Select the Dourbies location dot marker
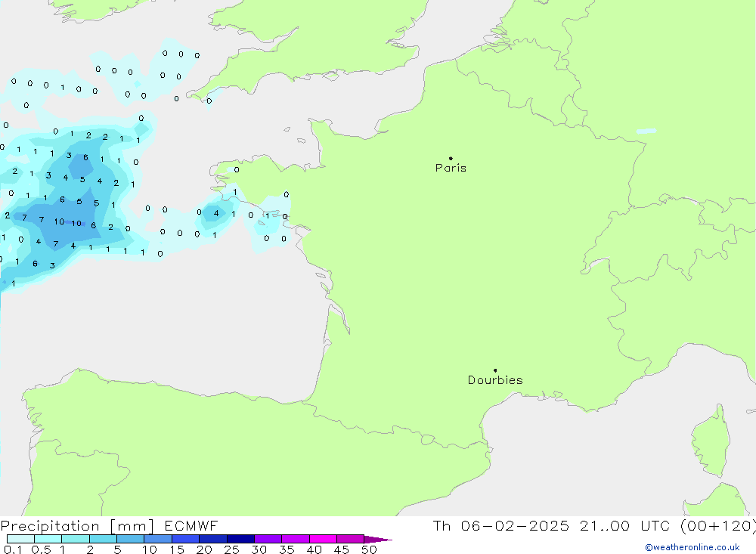Screen dimensions: 756x554 coord(495,370)
